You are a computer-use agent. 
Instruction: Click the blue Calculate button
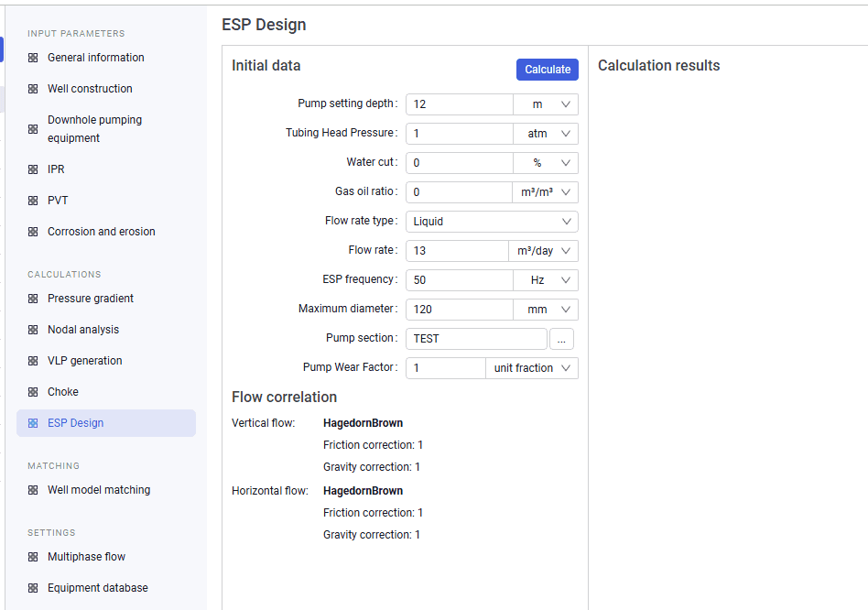(x=548, y=70)
